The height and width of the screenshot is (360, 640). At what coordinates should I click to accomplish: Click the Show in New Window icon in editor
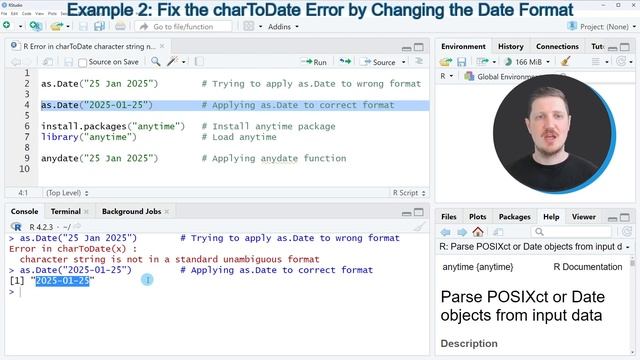coord(47,62)
